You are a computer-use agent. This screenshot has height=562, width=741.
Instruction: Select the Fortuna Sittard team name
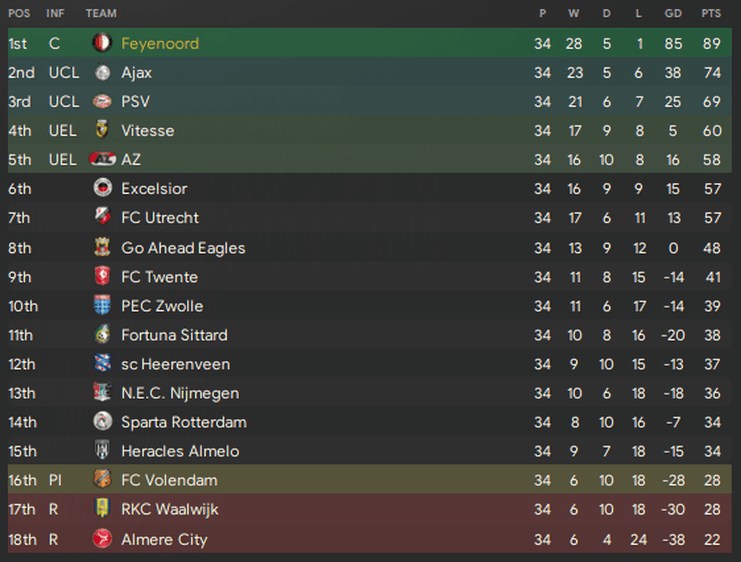pos(174,335)
